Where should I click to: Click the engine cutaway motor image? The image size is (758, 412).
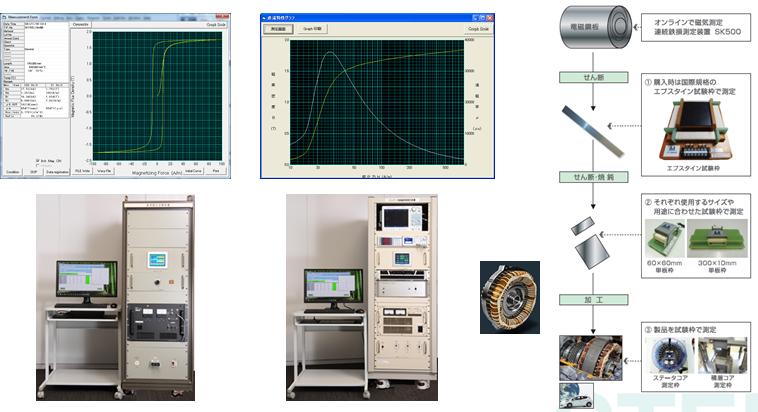tap(591, 358)
